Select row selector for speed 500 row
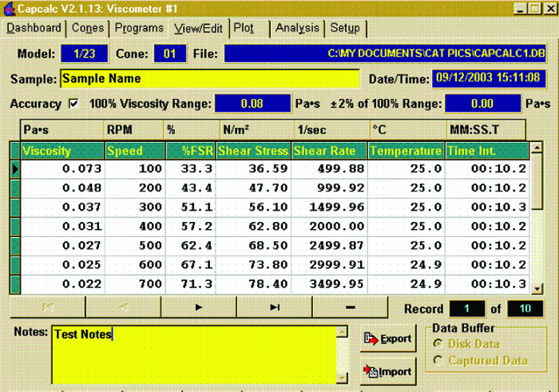This screenshot has height=392, width=559. (15, 246)
